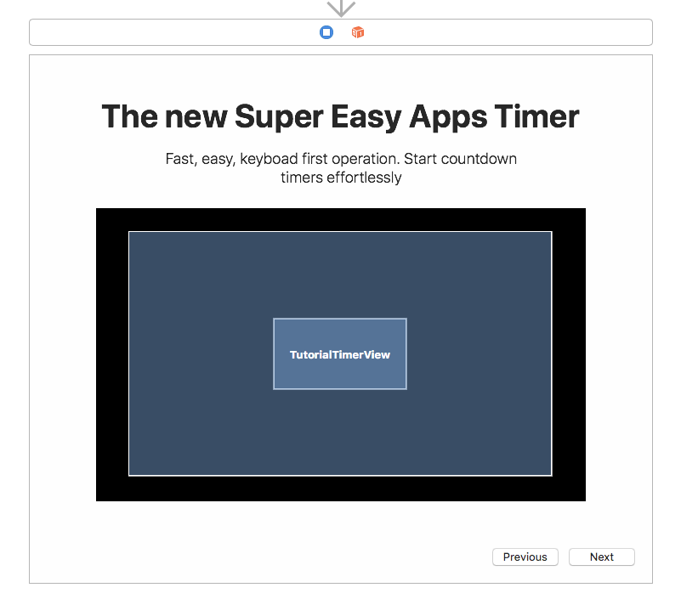Click the storyboard entry point arrow
Viewport: 681px width, 616px height.
point(340,10)
